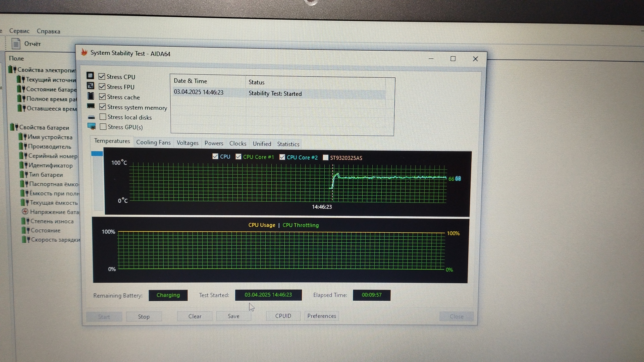Open the Preferences dialog button
644x362 pixels.
coord(321,316)
